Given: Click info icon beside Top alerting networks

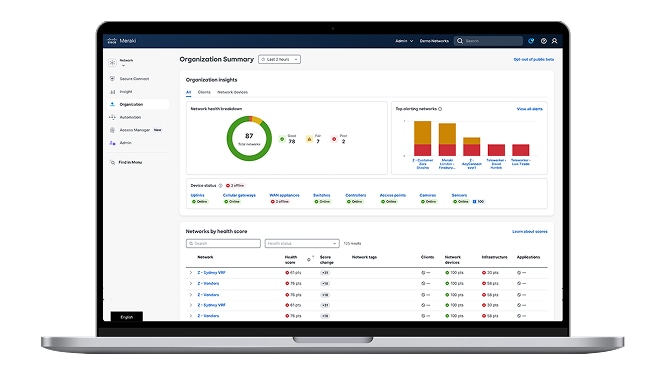Looking at the screenshot, I should click(x=440, y=109).
